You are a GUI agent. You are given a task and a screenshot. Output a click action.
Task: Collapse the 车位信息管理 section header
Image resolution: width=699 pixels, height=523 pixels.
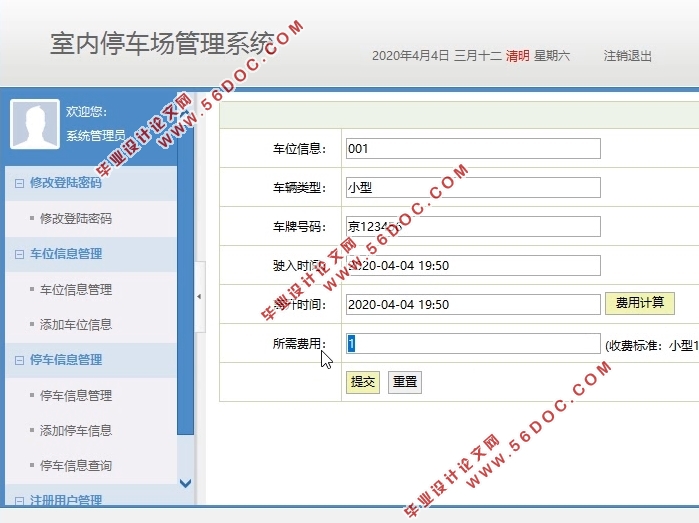[91, 254]
